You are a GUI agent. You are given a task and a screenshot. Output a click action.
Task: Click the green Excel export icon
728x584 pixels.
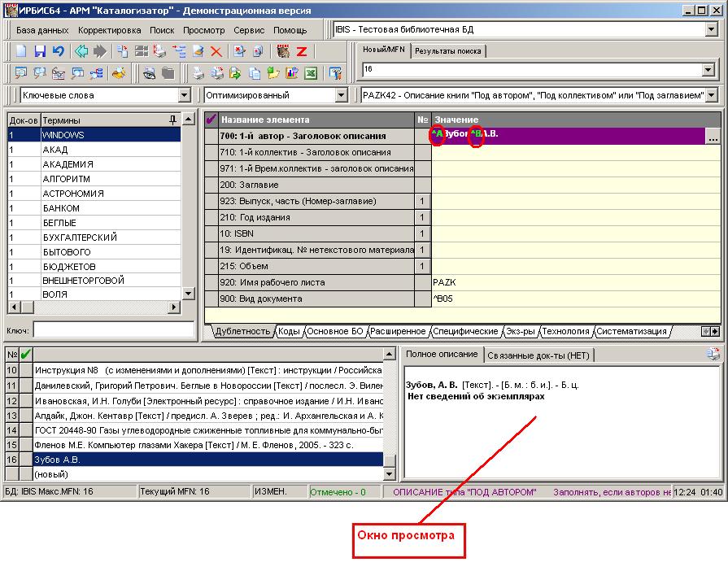[x=311, y=73]
